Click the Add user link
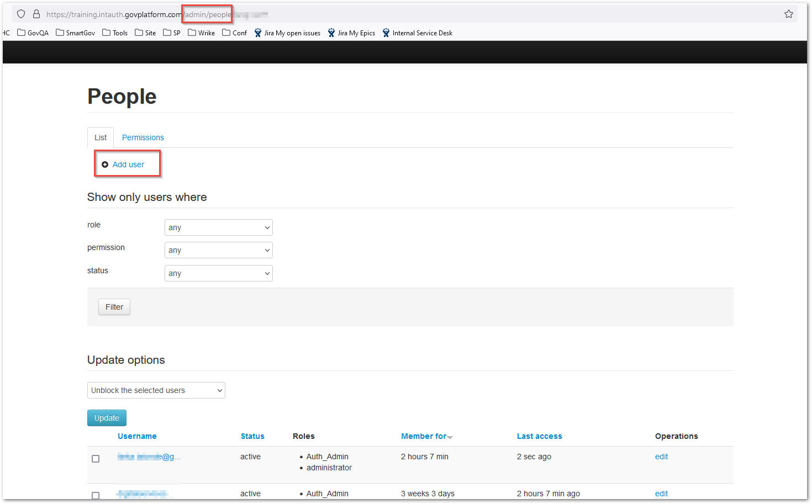 [129, 165]
